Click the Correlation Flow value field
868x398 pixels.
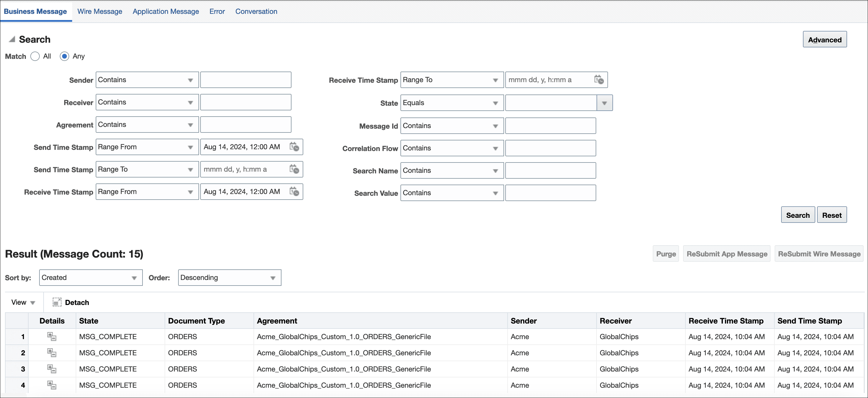551,148
